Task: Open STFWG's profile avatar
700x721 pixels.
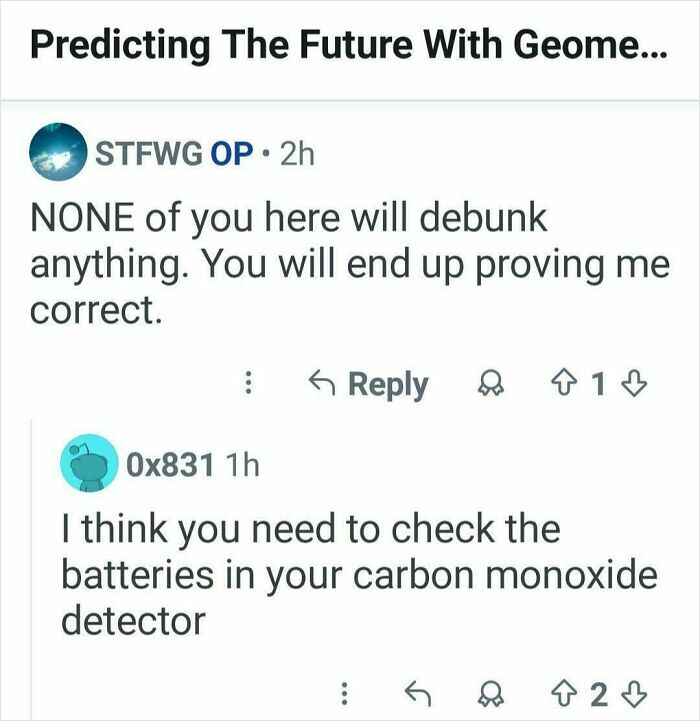Action: pyautogui.click(x=58, y=152)
